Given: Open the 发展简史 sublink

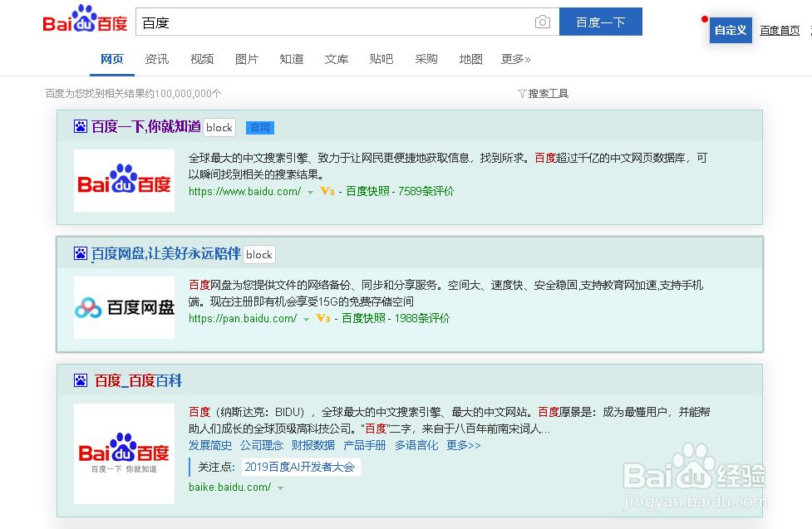Looking at the screenshot, I should (x=210, y=445).
